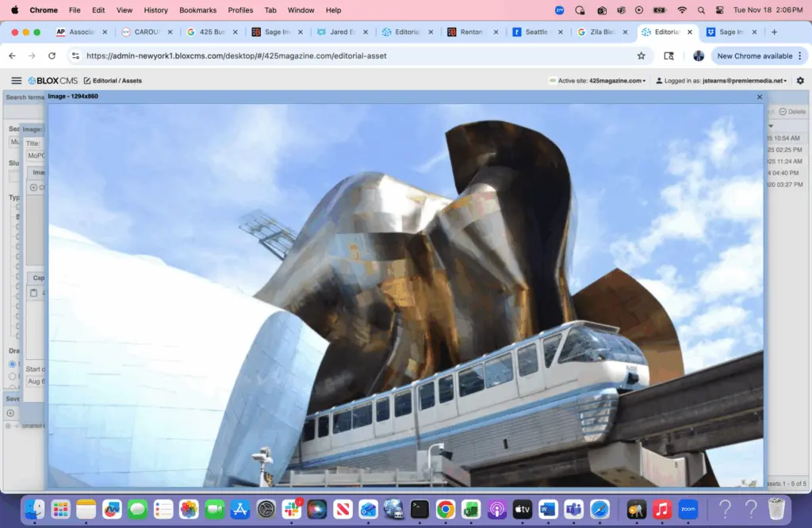Viewport: 812px width, 528px height.
Task: Open Slack from the dock
Action: click(291, 509)
